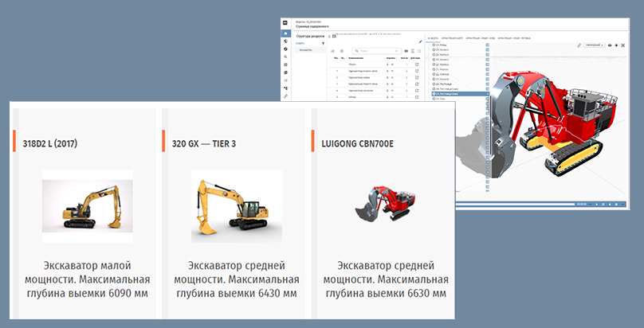
Task: Open the Свободный camera mode dropdown
Action: (595, 45)
